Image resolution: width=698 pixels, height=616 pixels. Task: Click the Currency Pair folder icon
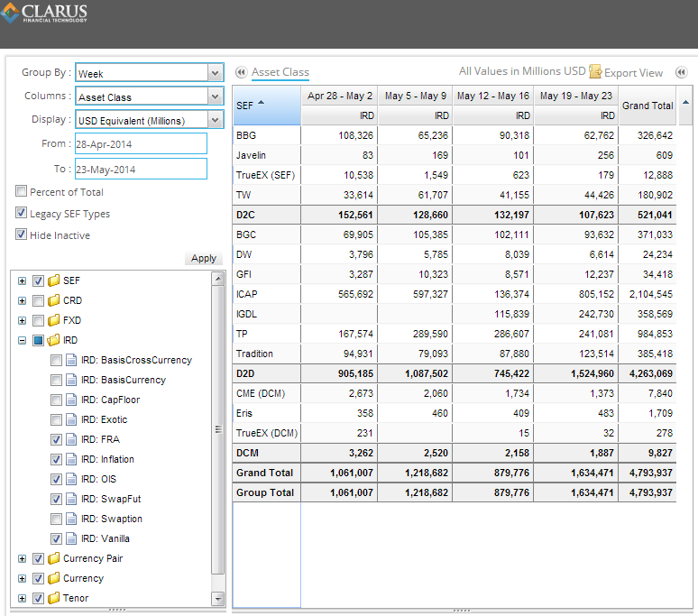tap(53, 558)
